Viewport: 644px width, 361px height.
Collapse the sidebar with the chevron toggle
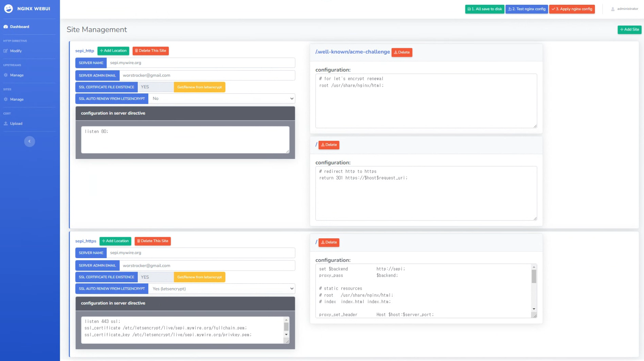[30, 141]
